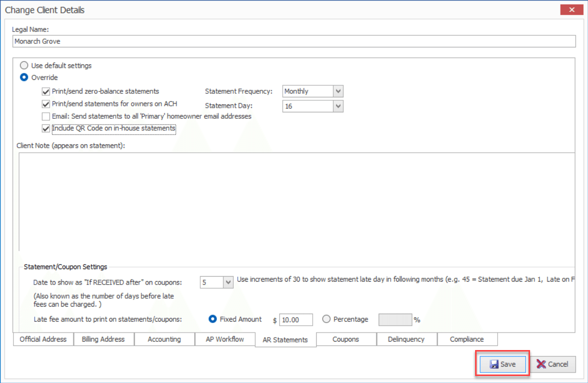Screen dimensions: 588x383
Task: Toggle Print/send statements for owners on ACH
Action: (46, 104)
